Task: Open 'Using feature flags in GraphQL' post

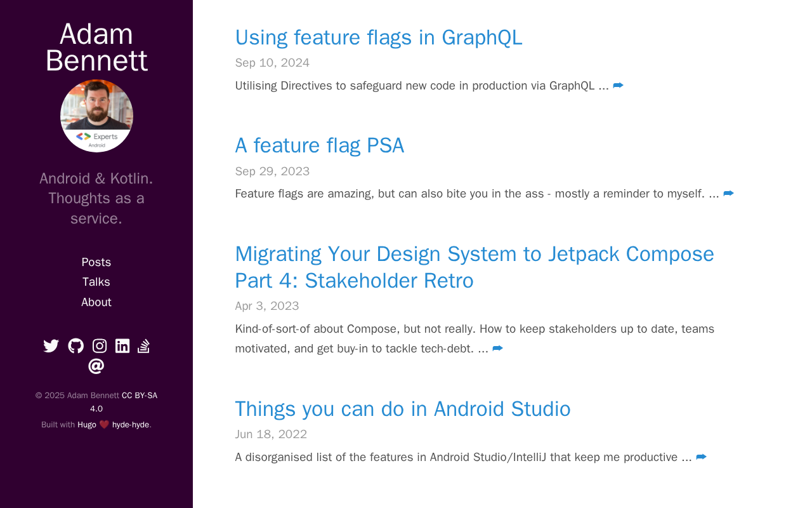Action: click(x=378, y=37)
